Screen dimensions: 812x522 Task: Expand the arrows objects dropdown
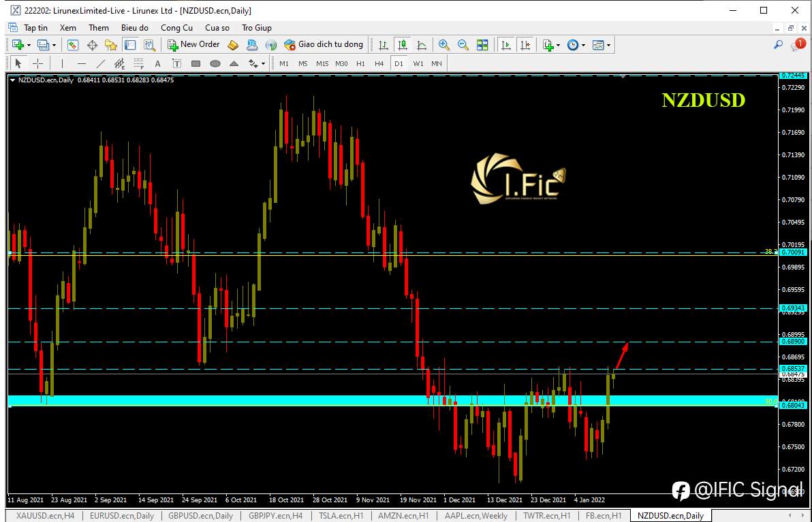click(x=263, y=63)
